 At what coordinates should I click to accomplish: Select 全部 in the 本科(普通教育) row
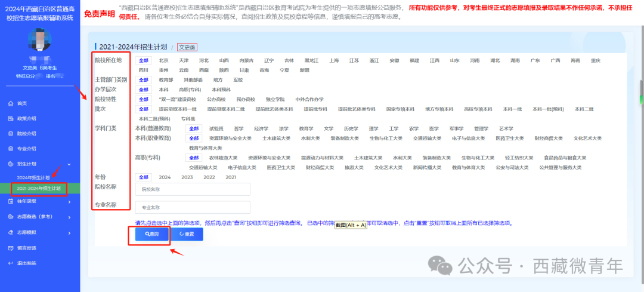coord(193,129)
